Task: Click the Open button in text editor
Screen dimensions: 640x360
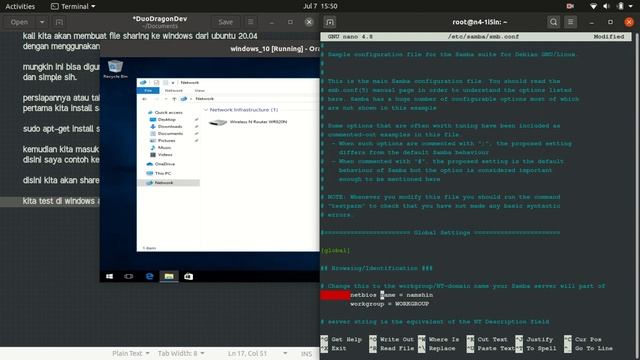Action: point(19,22)
